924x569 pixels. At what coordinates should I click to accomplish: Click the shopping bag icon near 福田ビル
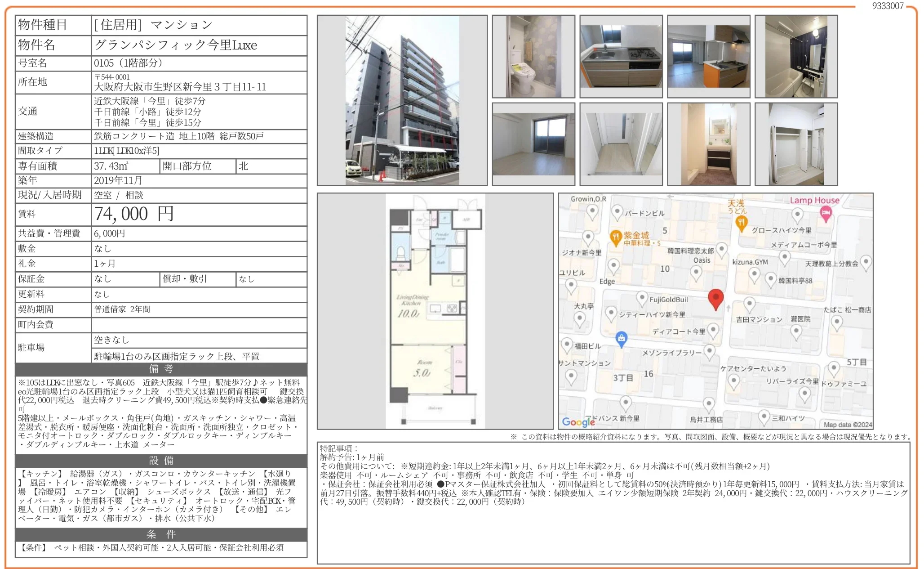tap(621, 339)
